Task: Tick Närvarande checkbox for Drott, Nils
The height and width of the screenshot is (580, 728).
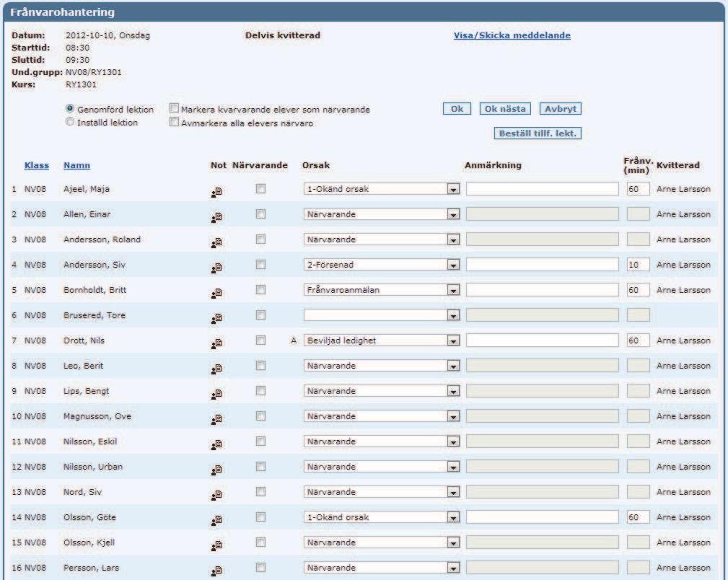Action: tap(261, 340)
